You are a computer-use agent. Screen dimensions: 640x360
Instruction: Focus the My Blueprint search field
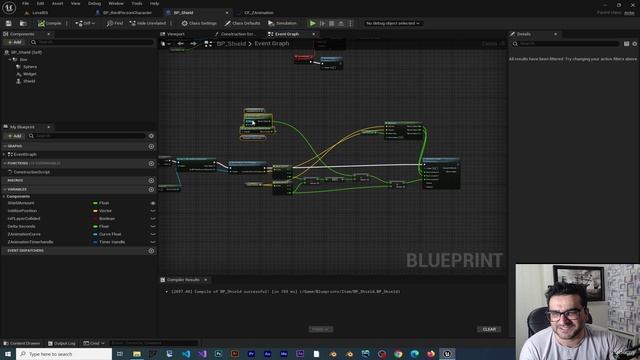tap(87, 136)
